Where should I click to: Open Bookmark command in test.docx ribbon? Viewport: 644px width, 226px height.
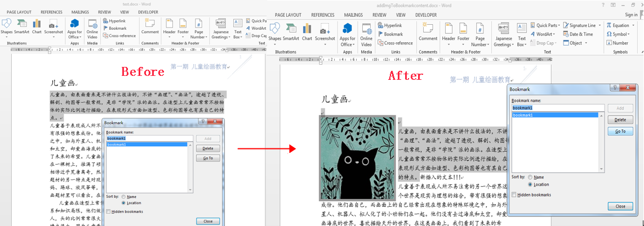pos(114,28)
